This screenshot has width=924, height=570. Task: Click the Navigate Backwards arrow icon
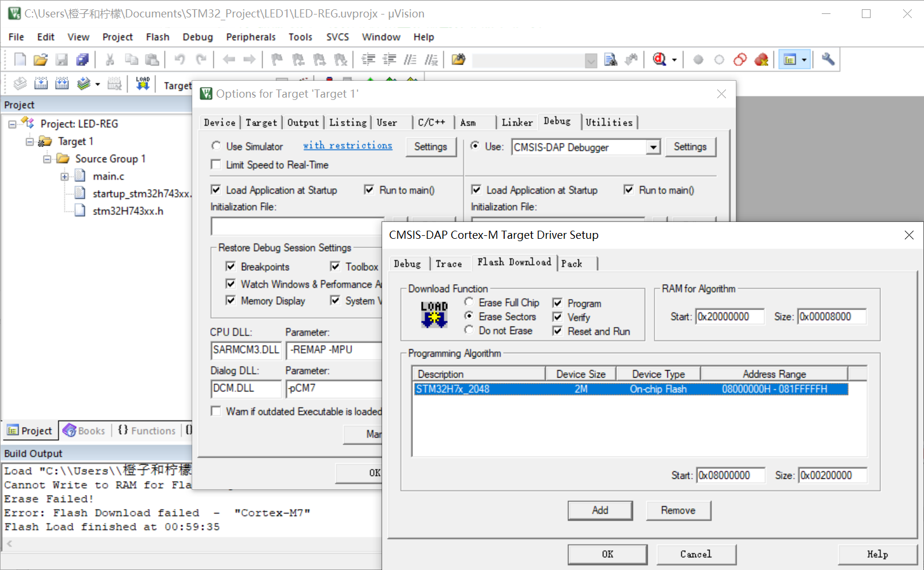click(229, 59)
